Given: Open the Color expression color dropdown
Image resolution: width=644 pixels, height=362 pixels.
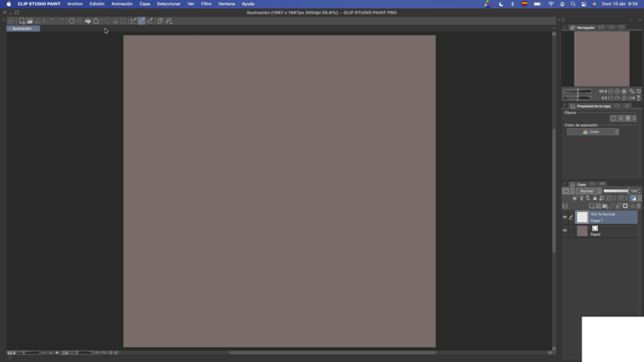Looking at the screenshot, I should pyautogui.click(x=593, y=132).
